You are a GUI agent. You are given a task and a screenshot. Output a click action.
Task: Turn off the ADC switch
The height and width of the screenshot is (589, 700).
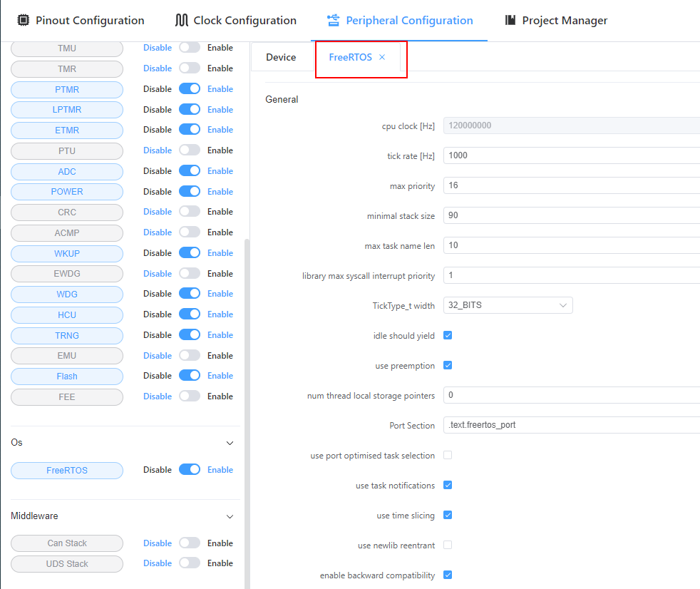point(190,170)
